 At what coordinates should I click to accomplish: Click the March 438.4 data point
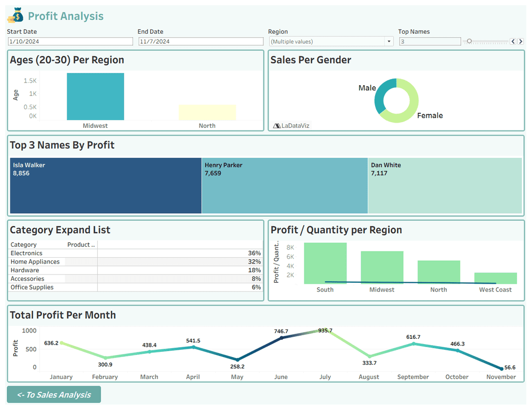click(x=149, y=352)
